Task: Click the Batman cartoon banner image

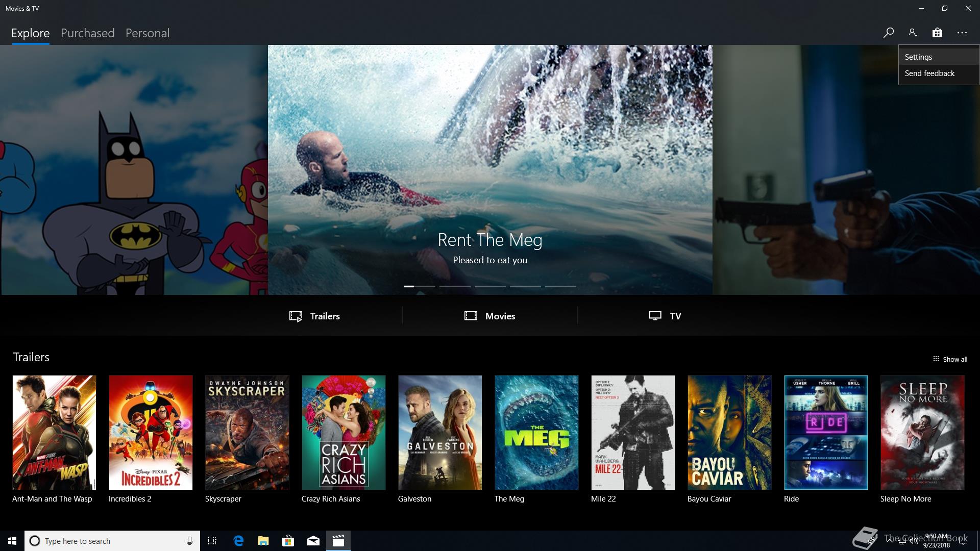Action: pos(134,169)
